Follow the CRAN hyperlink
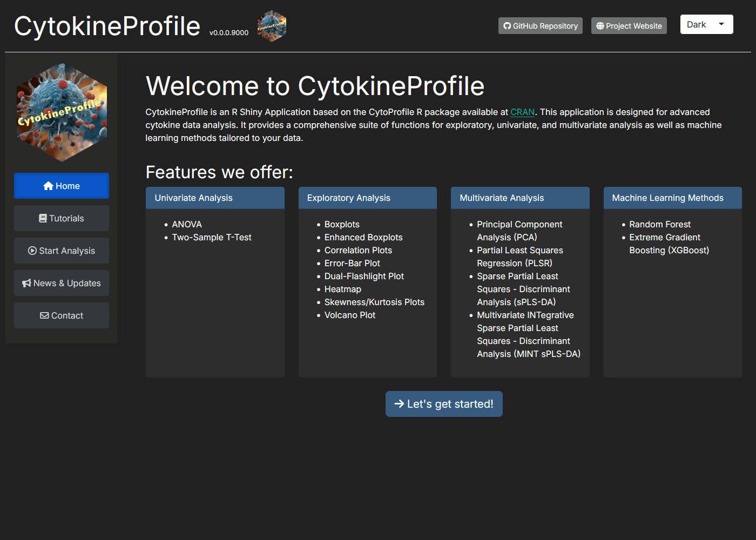Viewport: 756px width, 540px height. [x=522, y=112]
